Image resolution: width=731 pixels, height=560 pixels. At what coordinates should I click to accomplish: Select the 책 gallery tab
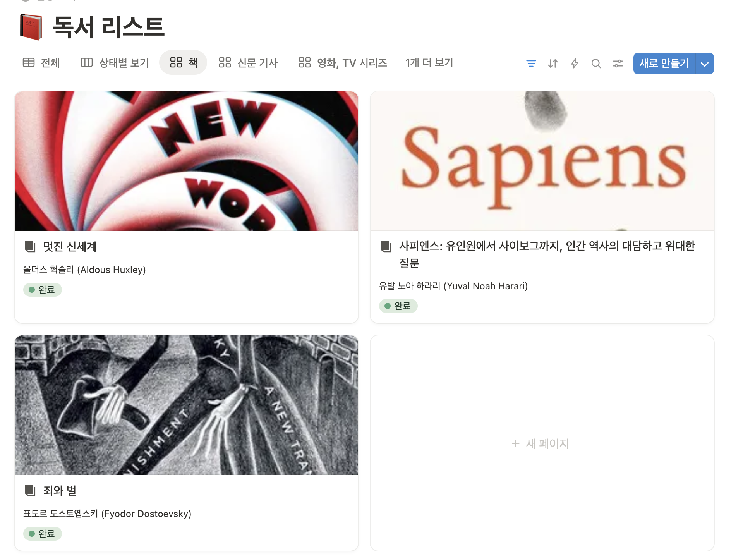[x=184, y=62]
